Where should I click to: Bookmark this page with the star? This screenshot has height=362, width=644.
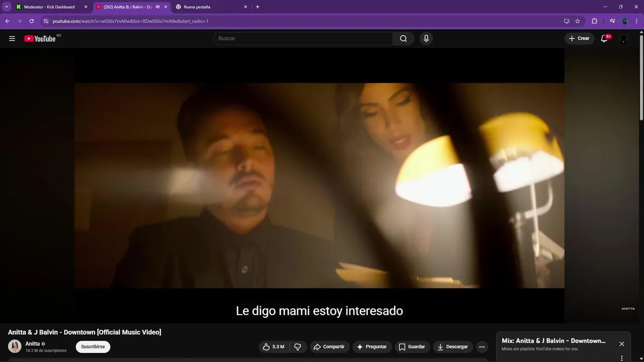(x=578, y=21)
